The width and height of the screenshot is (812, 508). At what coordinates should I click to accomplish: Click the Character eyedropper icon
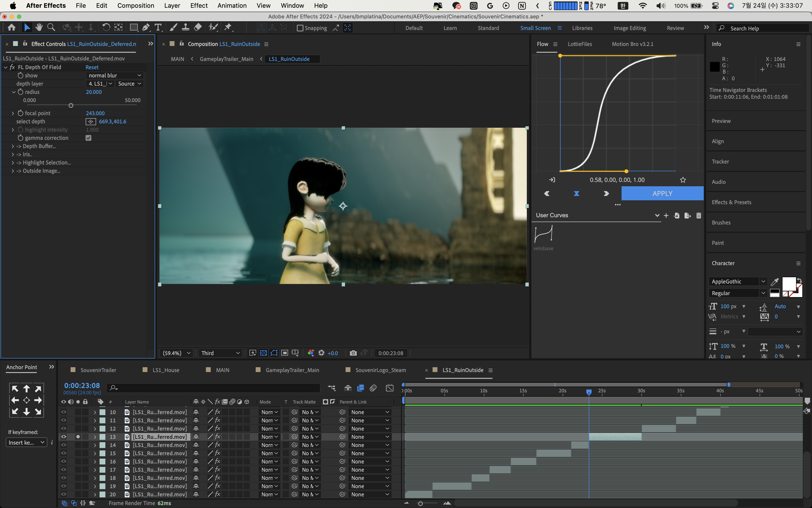pyautogui.click(x=774, y=282)
